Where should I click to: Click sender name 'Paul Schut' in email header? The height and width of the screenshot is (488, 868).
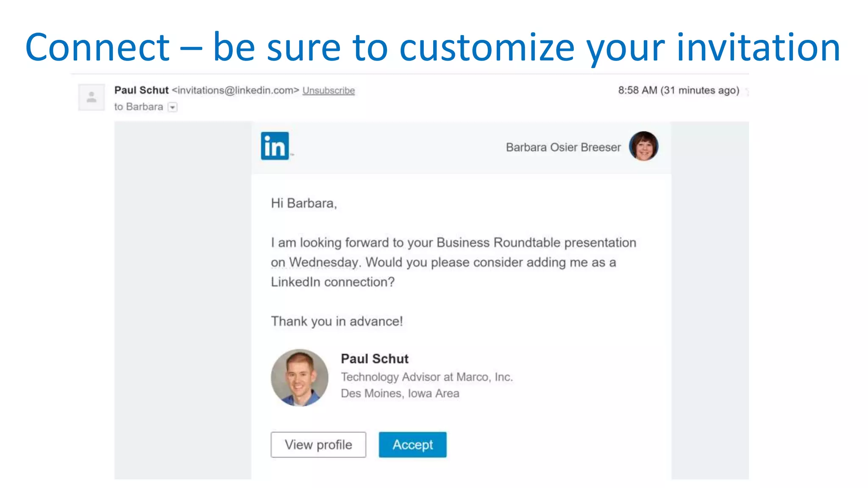coord(142,90)
